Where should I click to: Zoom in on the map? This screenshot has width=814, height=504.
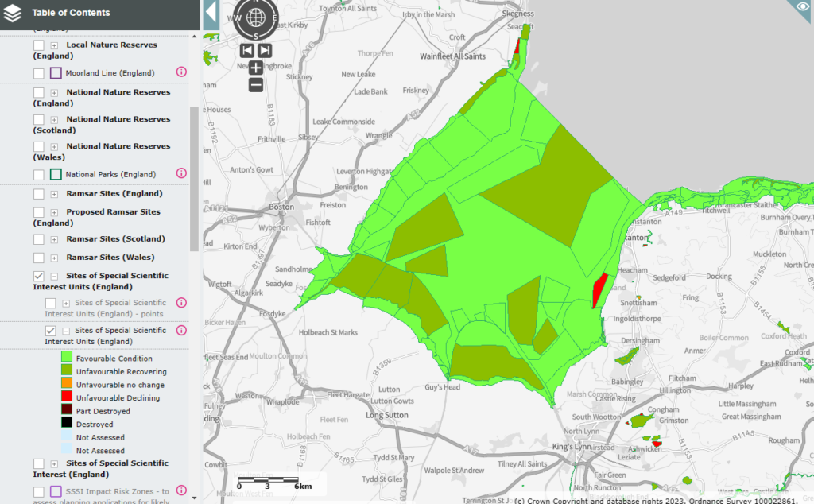[256, 68]
